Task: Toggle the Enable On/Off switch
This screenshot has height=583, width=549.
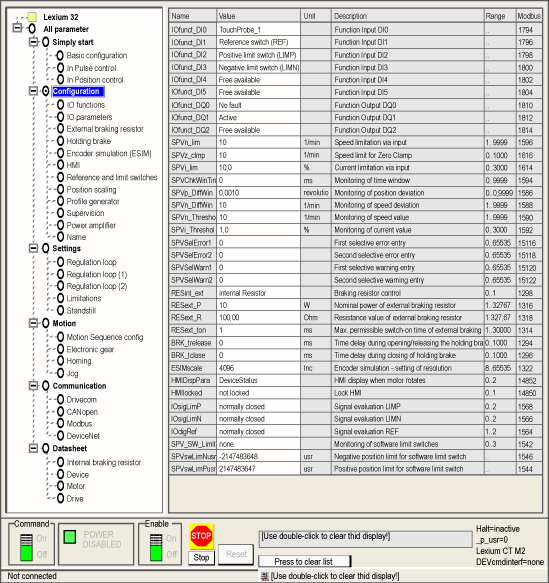Action: (156, 547)
